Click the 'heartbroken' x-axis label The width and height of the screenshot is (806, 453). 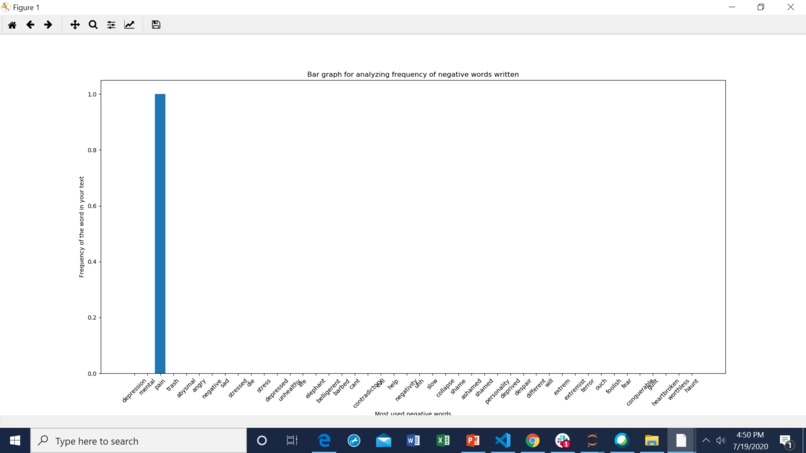pos(665,392)
